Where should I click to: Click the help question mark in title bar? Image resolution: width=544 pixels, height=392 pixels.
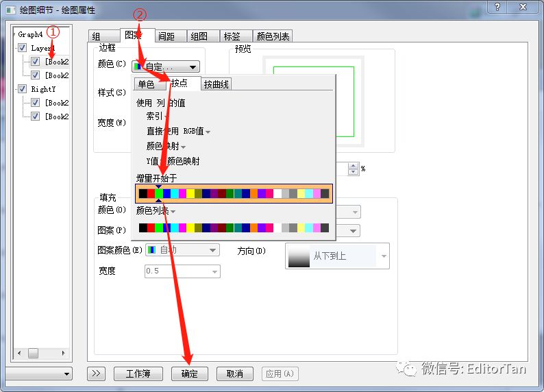497,7
